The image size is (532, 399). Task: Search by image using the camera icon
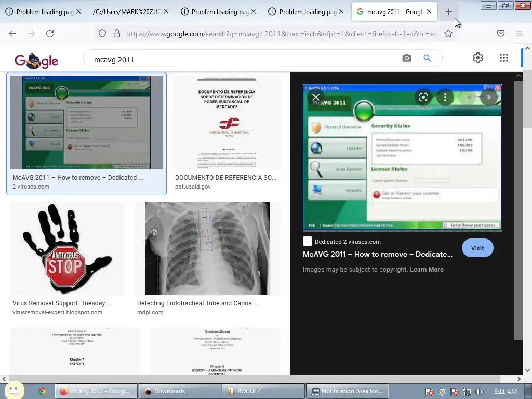point(406,58)
